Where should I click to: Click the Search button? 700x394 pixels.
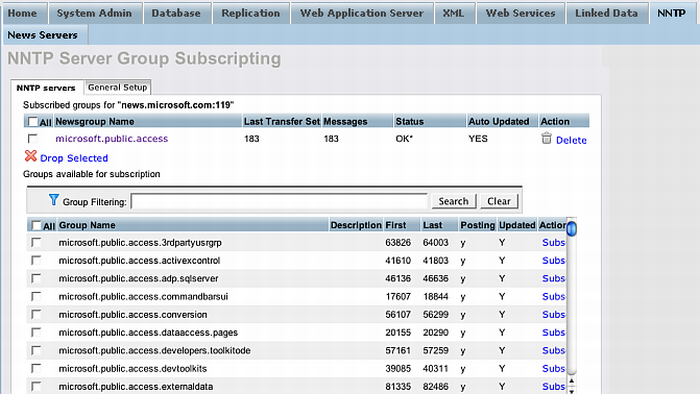[454, 201]
